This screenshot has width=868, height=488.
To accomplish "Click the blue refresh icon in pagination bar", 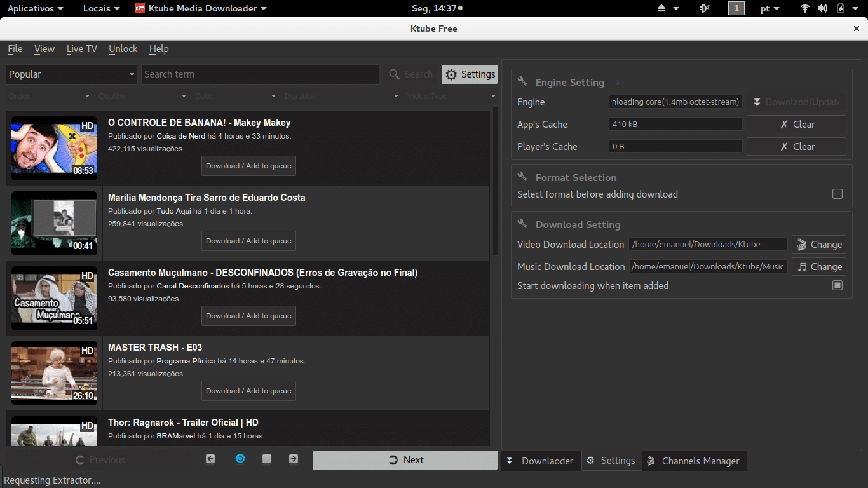I will [x=240, y=459].
